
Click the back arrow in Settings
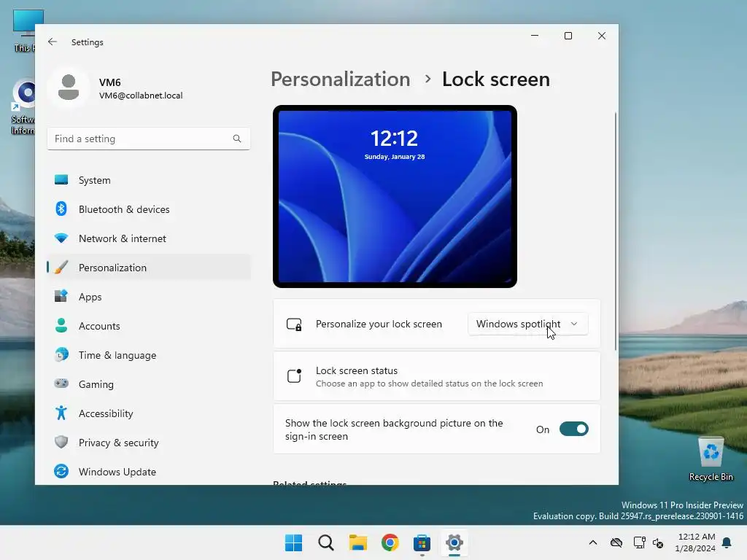tap(53, 42)
